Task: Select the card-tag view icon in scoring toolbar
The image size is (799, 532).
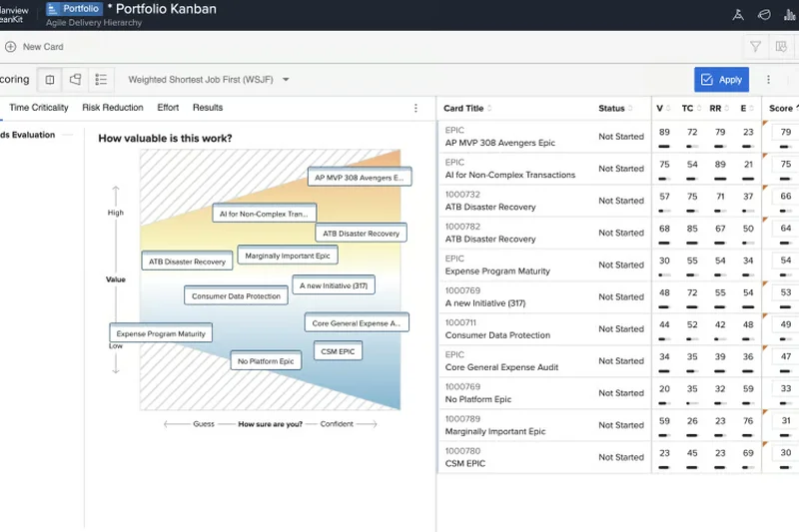Action: (x=76, y=80)
